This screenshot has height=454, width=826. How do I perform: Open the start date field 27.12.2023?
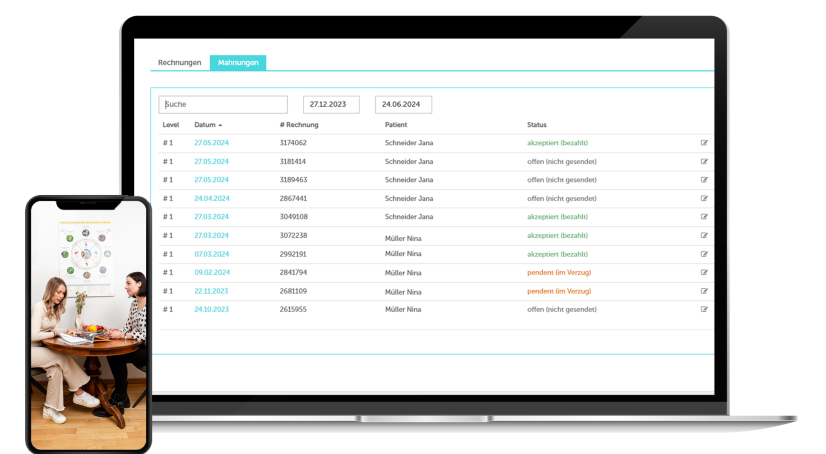331,104
